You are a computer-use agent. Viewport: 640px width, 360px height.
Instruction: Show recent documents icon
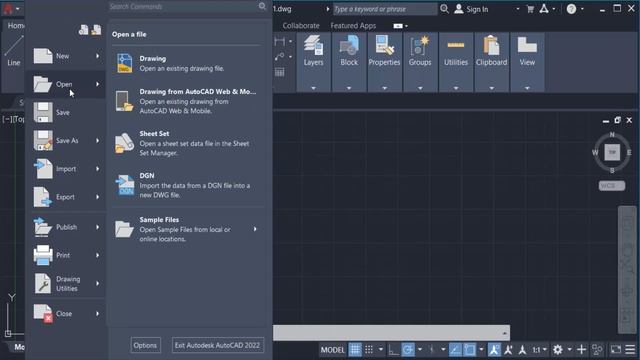(x=83, y=30)
